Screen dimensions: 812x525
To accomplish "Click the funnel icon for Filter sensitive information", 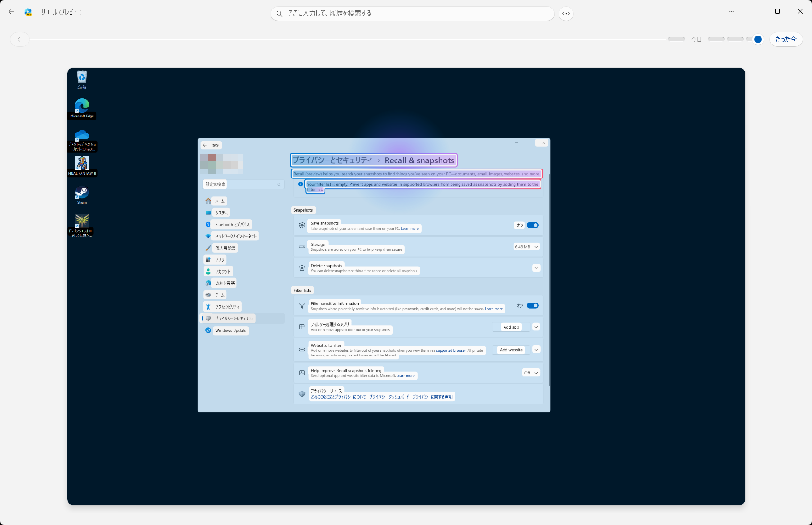I will click(x=302, y=306).
